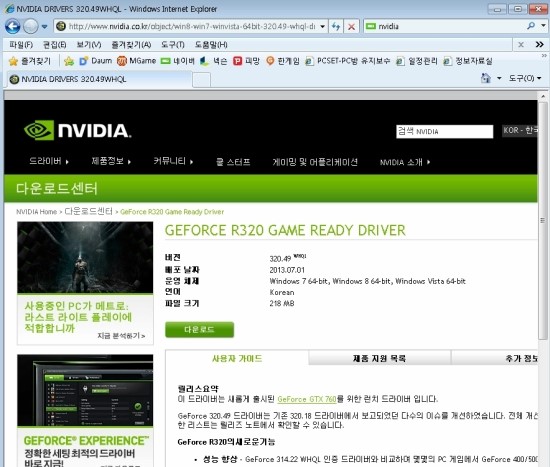Click the NVIDIA logo
Screen dimensions: 550x467
click(x=77, y=130)
